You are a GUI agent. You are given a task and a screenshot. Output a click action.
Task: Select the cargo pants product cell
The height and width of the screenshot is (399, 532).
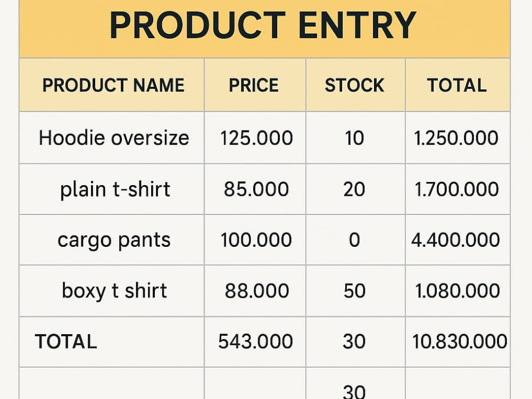(112, 240)
